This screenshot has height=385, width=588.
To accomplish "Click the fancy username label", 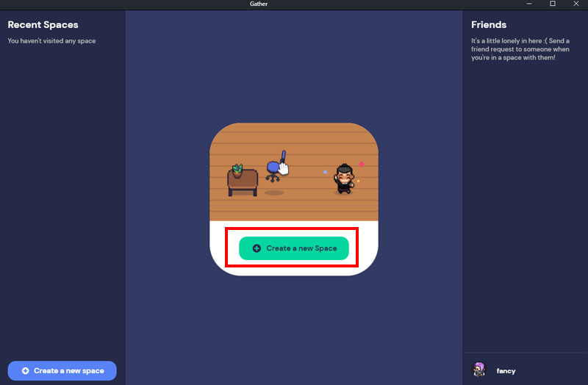I will pyautogui.click(x=506, y=371).
